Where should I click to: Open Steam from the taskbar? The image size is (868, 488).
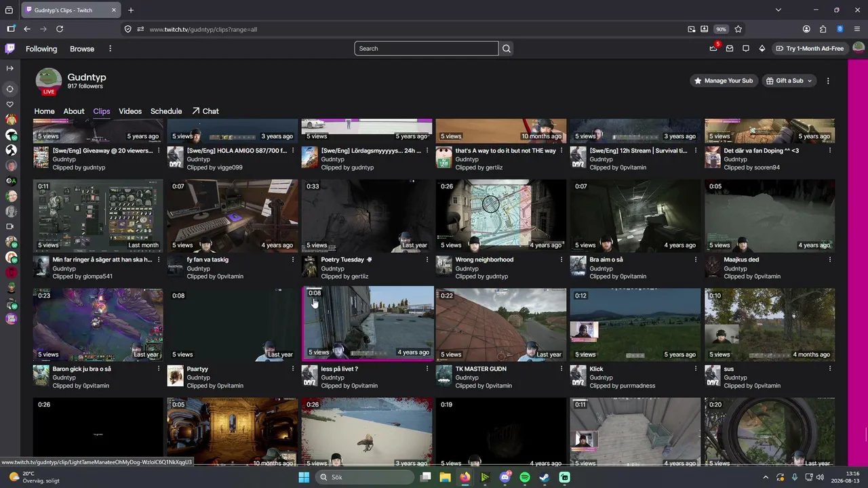click(x=545, y=477)
